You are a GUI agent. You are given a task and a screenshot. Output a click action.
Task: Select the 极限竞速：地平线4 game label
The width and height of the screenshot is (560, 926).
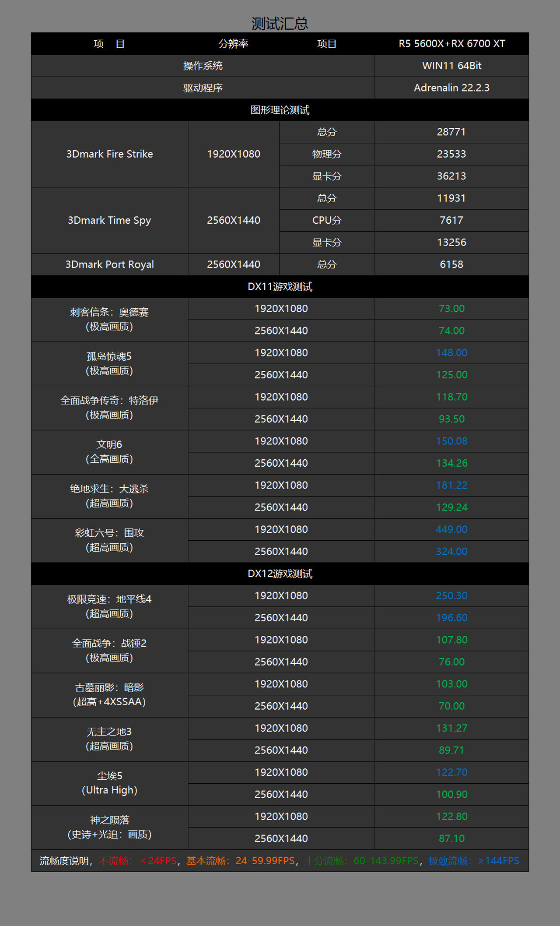tap(109, 599)
